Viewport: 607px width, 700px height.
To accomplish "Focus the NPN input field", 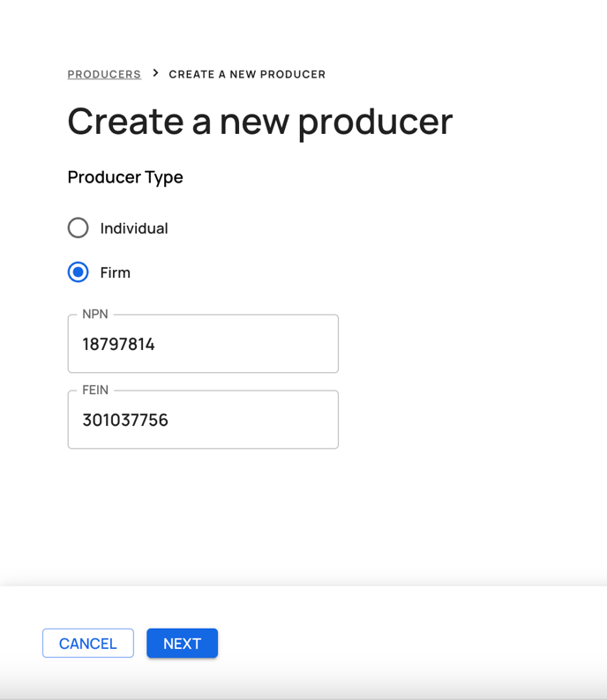I will click(203, 343).
